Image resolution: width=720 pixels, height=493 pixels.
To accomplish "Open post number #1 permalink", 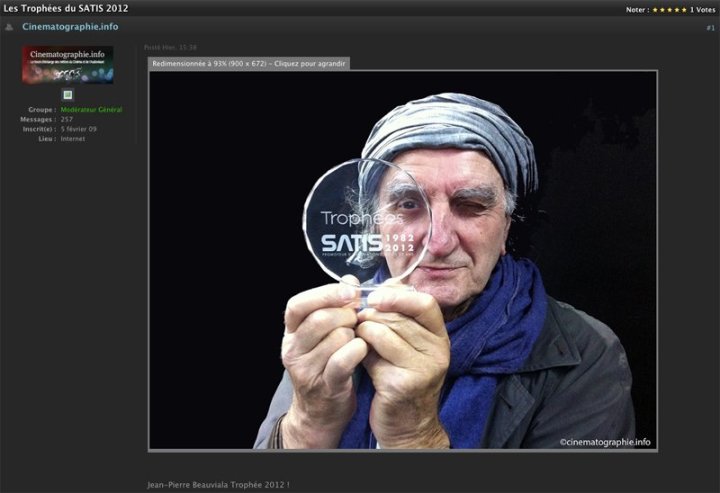I will [x=710, y=28].
